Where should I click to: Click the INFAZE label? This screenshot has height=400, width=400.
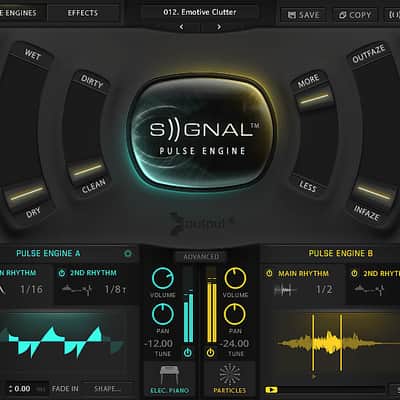click(x=367, y=213)
